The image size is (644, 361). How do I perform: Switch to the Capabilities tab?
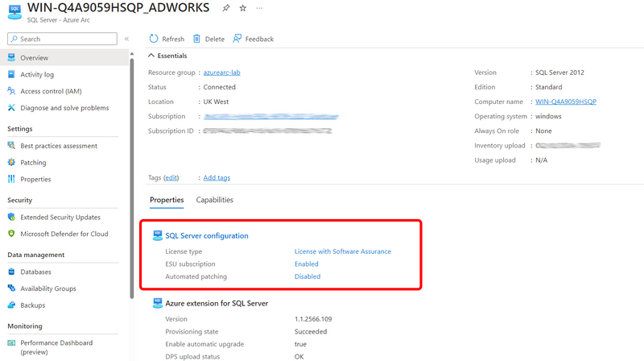point(214,200)
